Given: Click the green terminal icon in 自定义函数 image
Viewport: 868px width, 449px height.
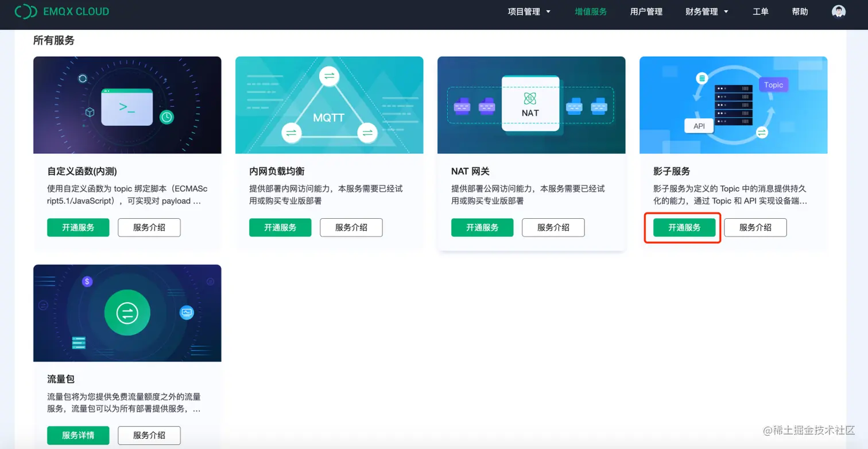Looking at the screenshot, I should tap(127, 106).
